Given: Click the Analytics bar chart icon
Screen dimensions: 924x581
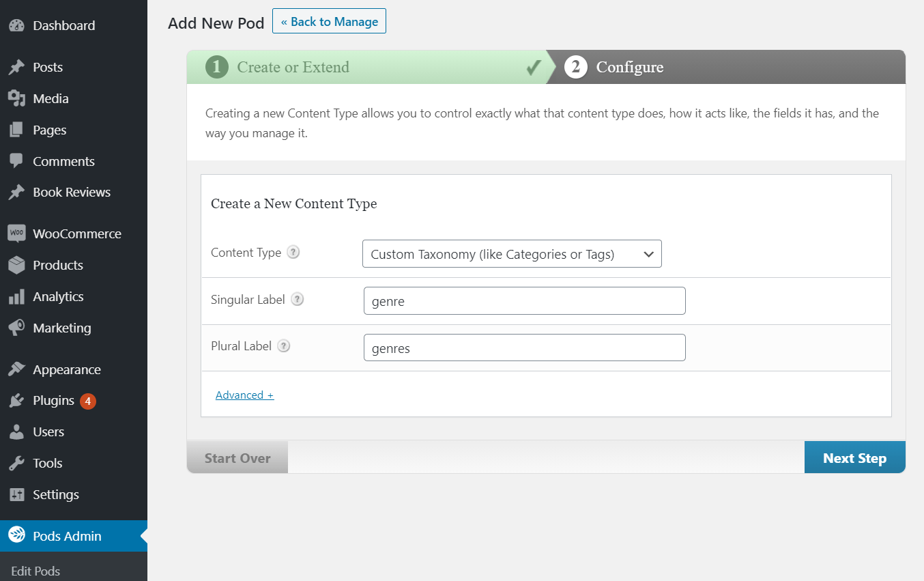Looking at the screenshot, I should coord(16,297).
